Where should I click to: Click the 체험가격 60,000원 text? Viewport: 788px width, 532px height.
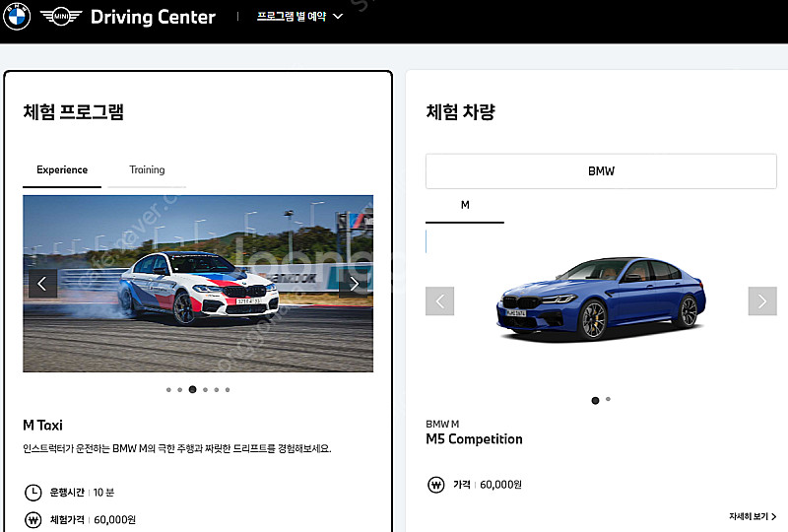(93, 519)
